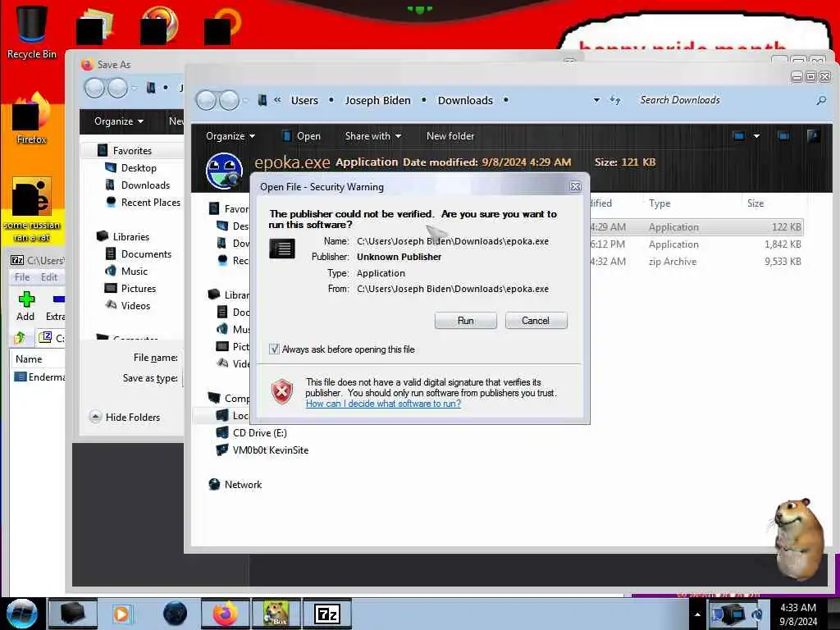Select Documents library in Save As window
Image resolution: width=840 pixels, height=630 pixels.
146,254
